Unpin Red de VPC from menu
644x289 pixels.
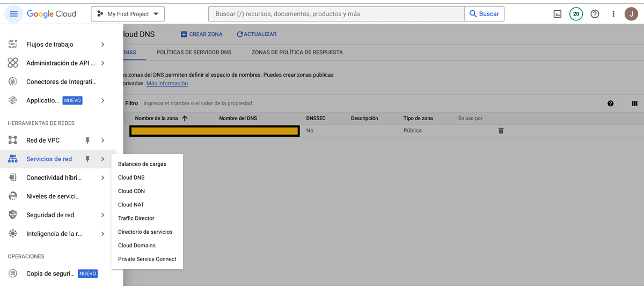pos(87,140)
